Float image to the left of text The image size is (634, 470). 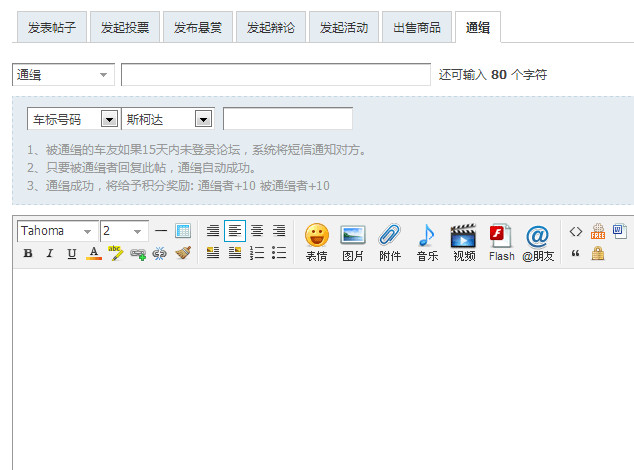[213, 253]
